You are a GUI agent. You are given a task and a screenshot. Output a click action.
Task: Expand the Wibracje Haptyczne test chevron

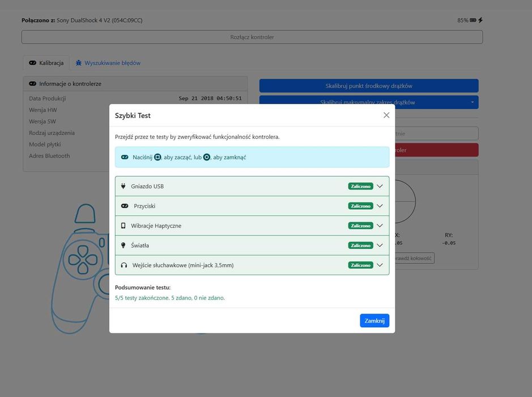click(x=380, y=226)
